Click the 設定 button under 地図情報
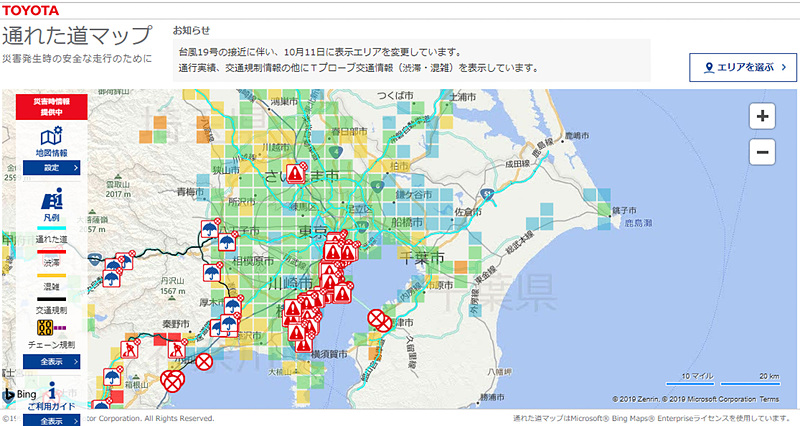800x426 pixels. coord(52,167)
